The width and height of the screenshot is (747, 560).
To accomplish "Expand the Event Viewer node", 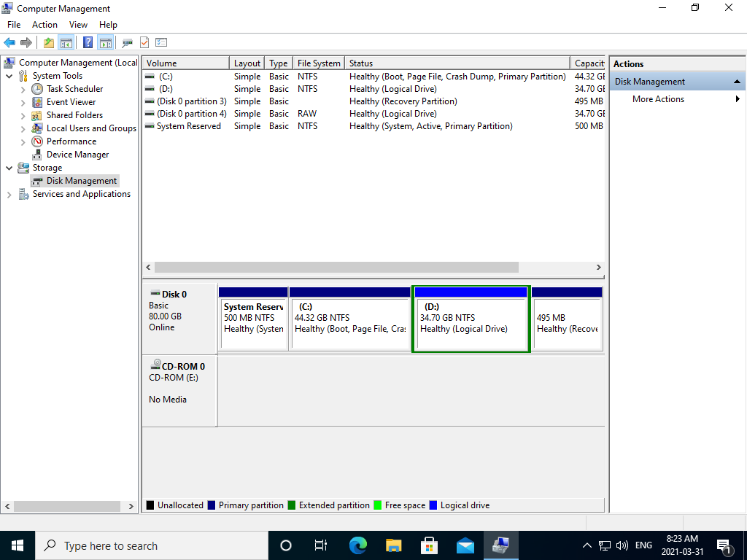I will (23, 102).
